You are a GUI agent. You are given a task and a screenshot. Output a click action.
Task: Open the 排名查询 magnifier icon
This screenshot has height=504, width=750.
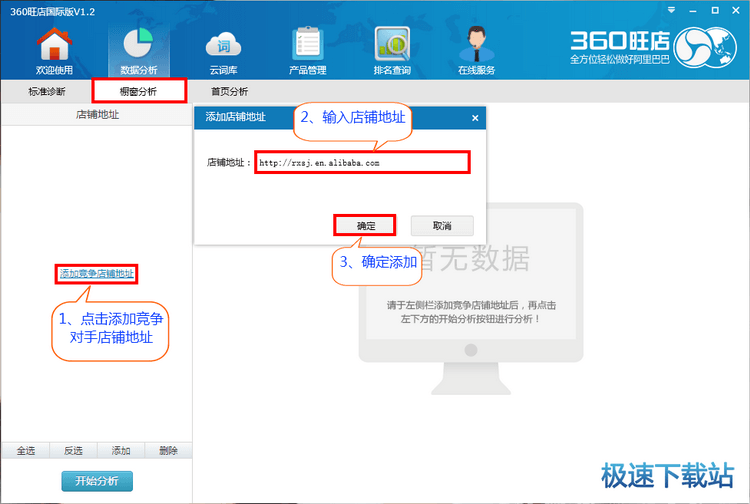pos(392,50)
